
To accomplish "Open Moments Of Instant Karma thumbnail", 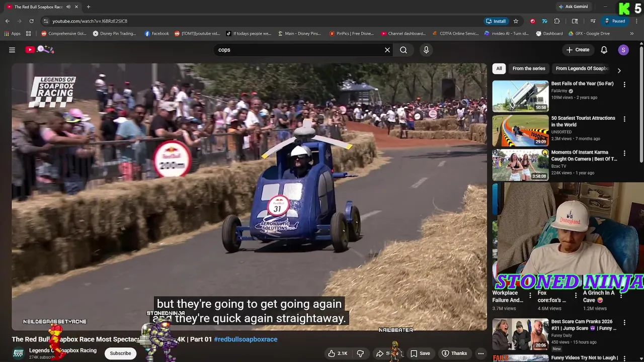I will (x=520, y=164).
